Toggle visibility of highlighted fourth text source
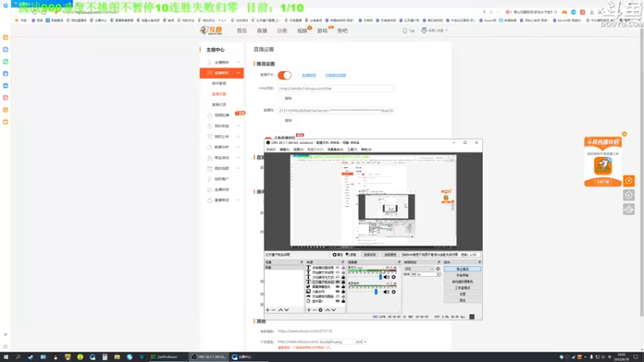Viewport: 644px width, 362px height. pyautogui.click(x=337, y=282)
